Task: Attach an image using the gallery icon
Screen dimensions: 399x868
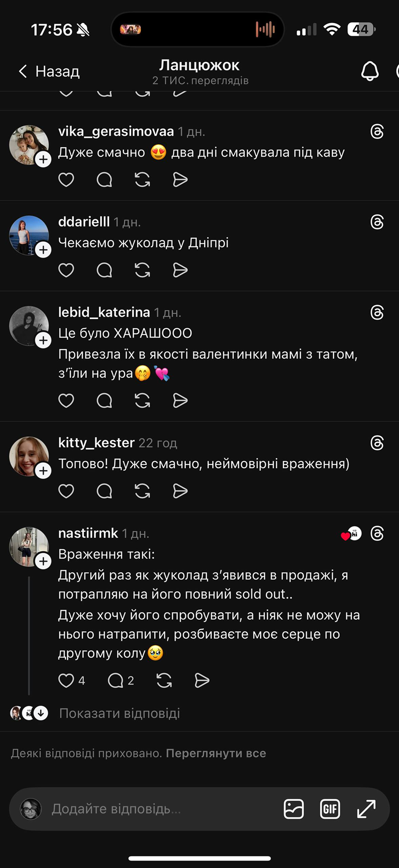Action: pyautogui.click(x=294, y=809)
